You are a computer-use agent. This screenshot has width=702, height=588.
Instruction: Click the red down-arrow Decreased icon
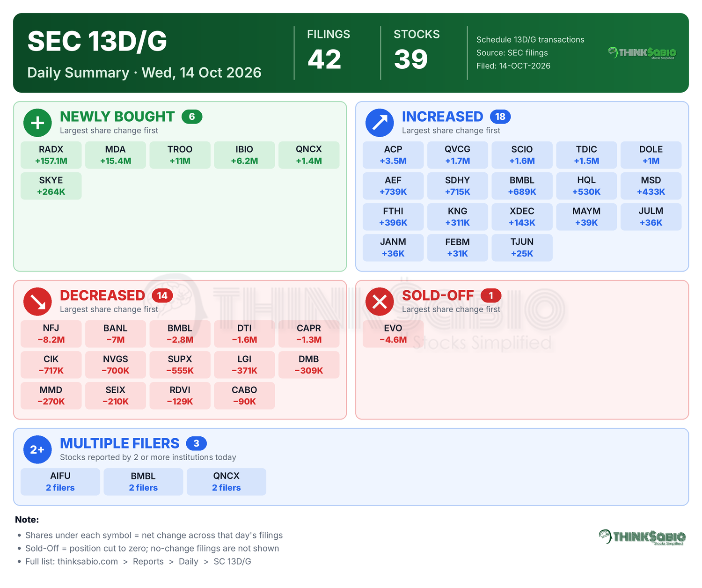click(x=37, y=301)
